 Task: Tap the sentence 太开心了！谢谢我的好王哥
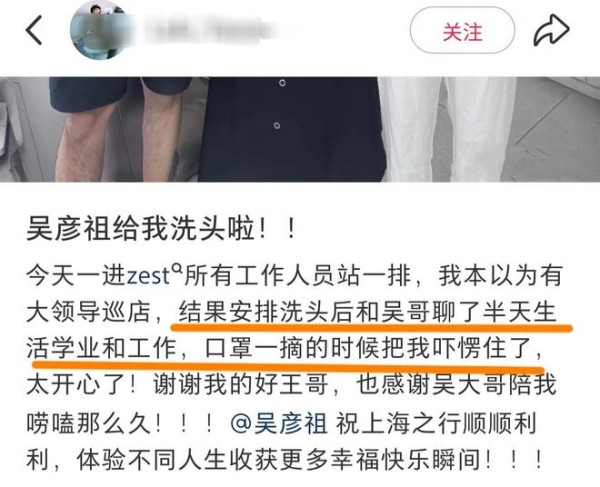coord(177,385)
